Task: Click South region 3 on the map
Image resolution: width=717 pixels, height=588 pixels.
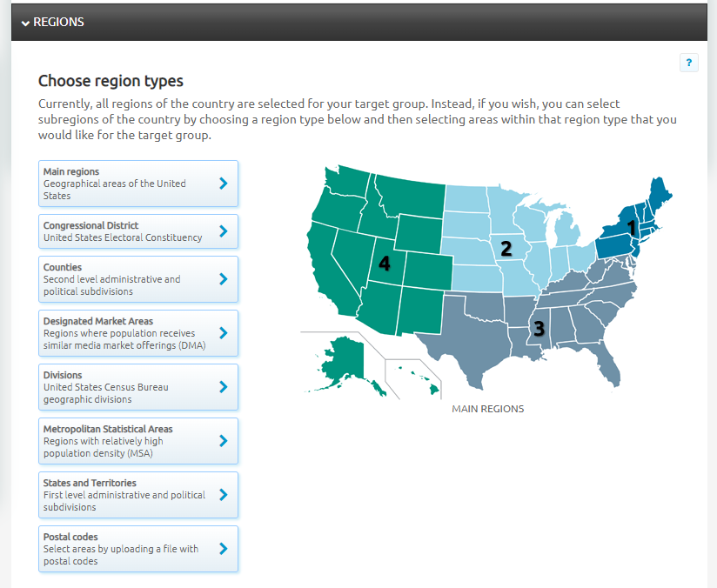Action: pos(539,328)
